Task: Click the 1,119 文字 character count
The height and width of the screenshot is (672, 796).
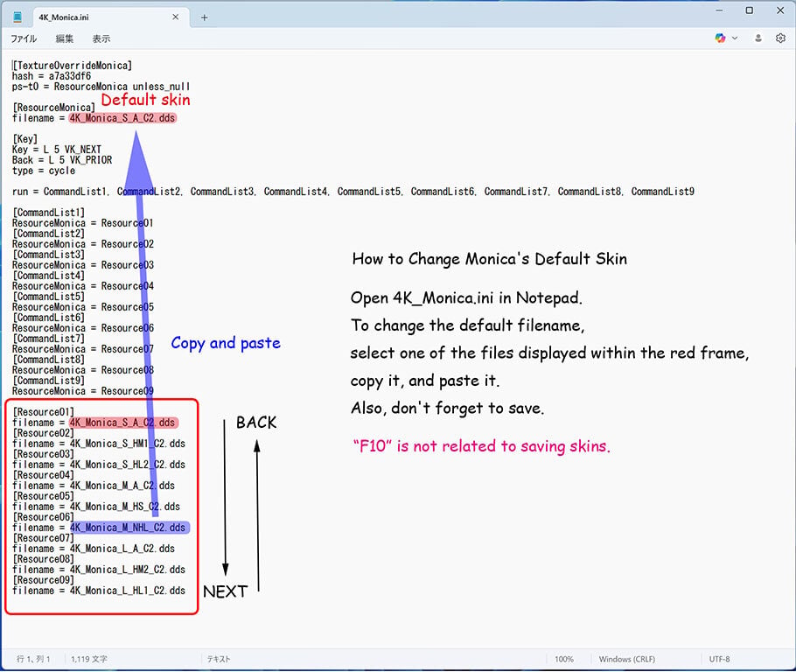Action: 89,659
